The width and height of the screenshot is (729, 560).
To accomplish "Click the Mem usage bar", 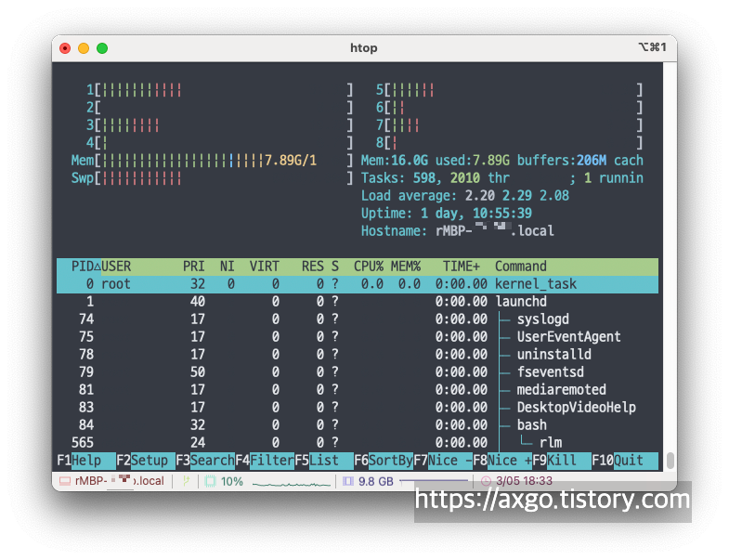I will (212, 161).
